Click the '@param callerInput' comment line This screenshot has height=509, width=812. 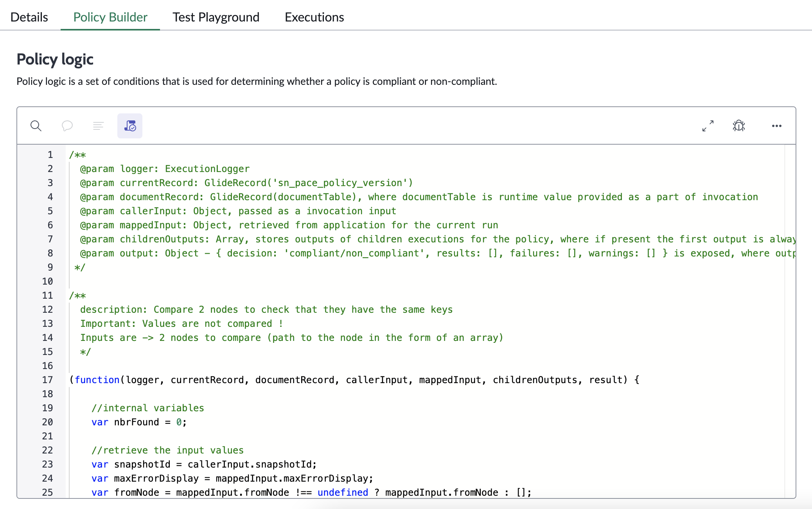coord(238,211)
